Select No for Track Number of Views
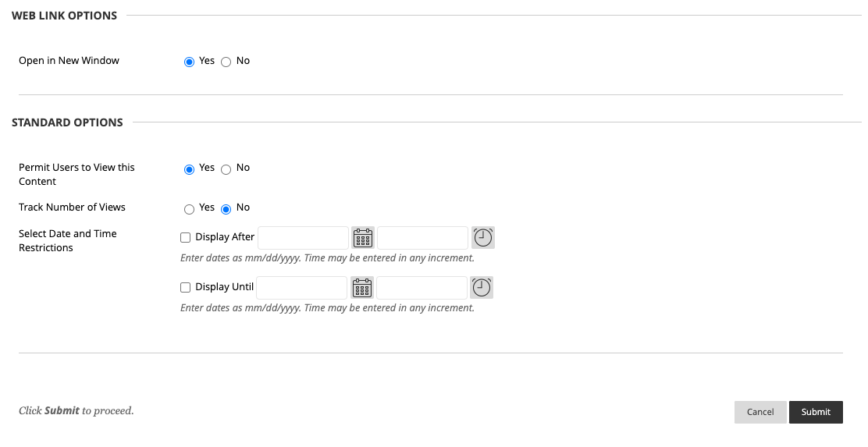Screen dimensions: 868x447 pyautogui.click(x=226, y=209)
